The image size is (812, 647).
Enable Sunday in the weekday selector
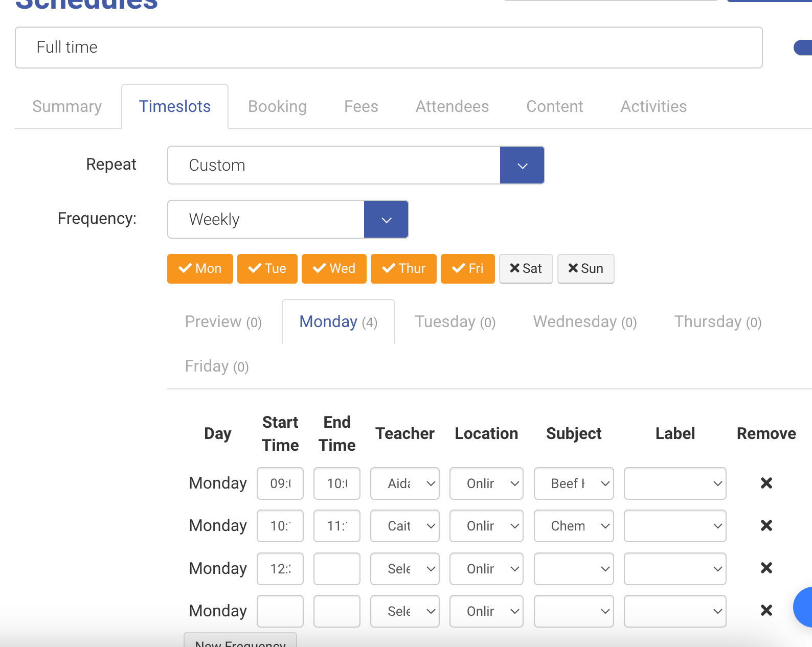[585, 268]
